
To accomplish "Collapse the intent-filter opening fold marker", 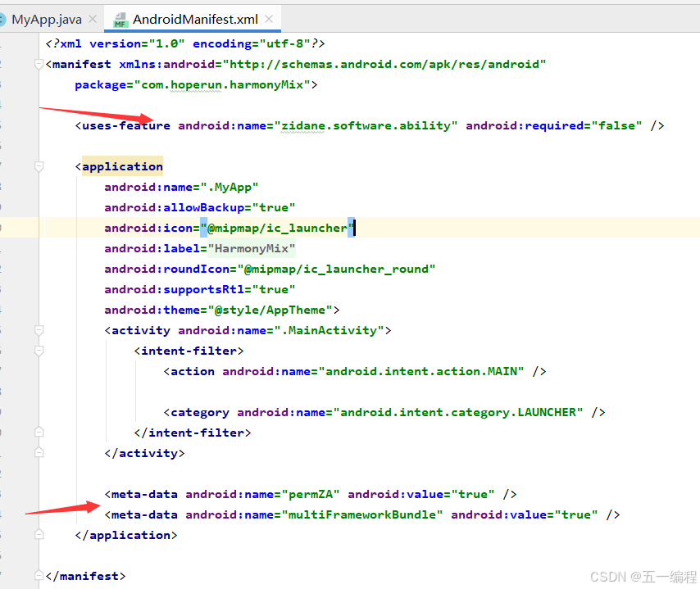I will click(x=39, y=351).
